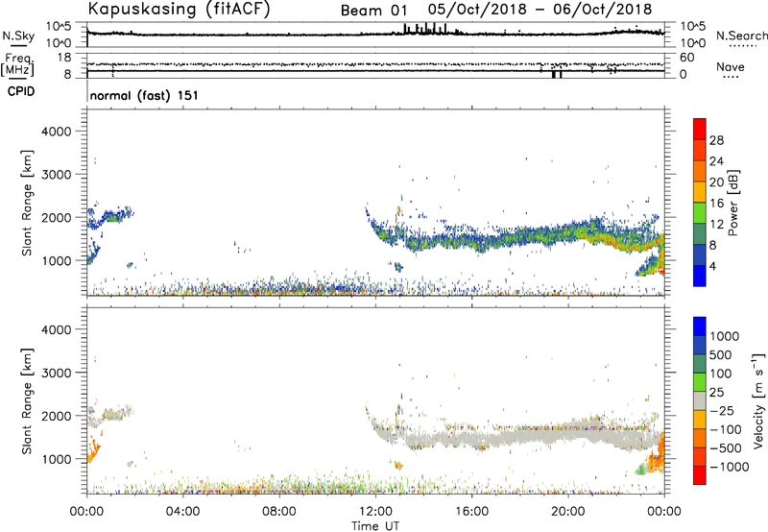Click the 'Beam 01' label

pyautogui.click(x=373, y=11)
